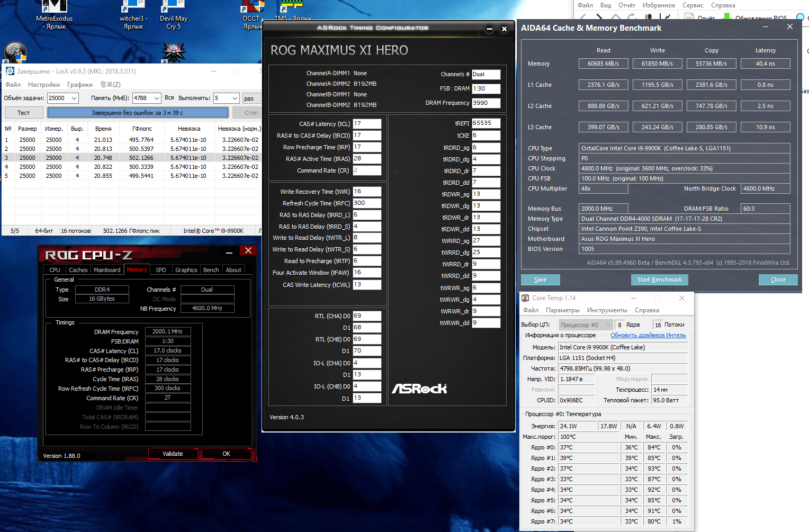
Task: Open the AIDA64 Избранное menu
Action: point(659,5)
